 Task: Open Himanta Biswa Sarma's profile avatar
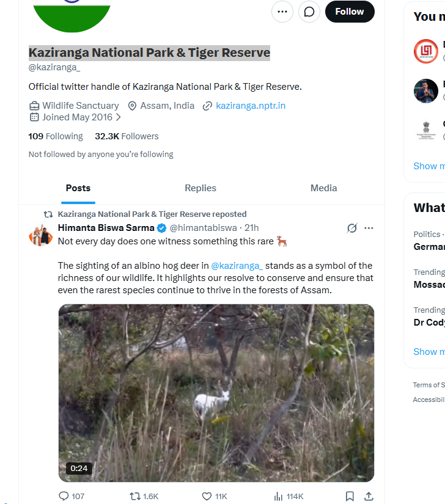(x=40, y=235)
